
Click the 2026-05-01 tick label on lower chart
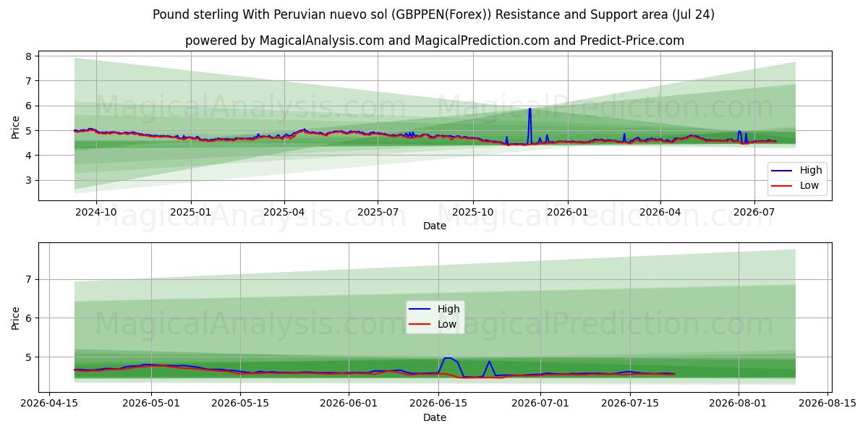(151, 404)
